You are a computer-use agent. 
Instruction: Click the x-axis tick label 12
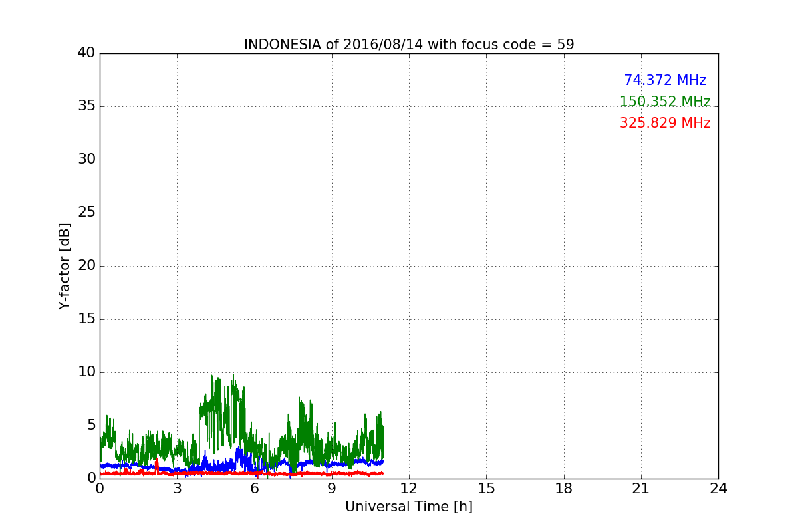point(409,488)
